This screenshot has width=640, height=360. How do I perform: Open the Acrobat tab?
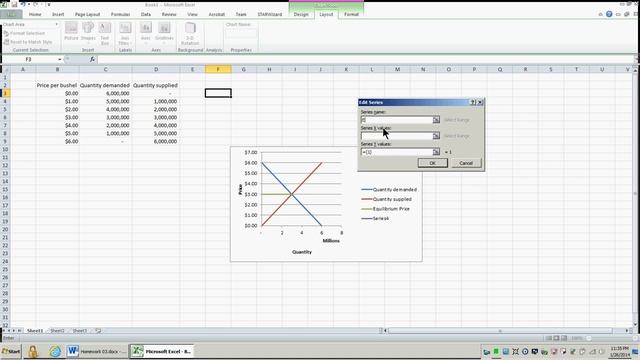(217, 14)
